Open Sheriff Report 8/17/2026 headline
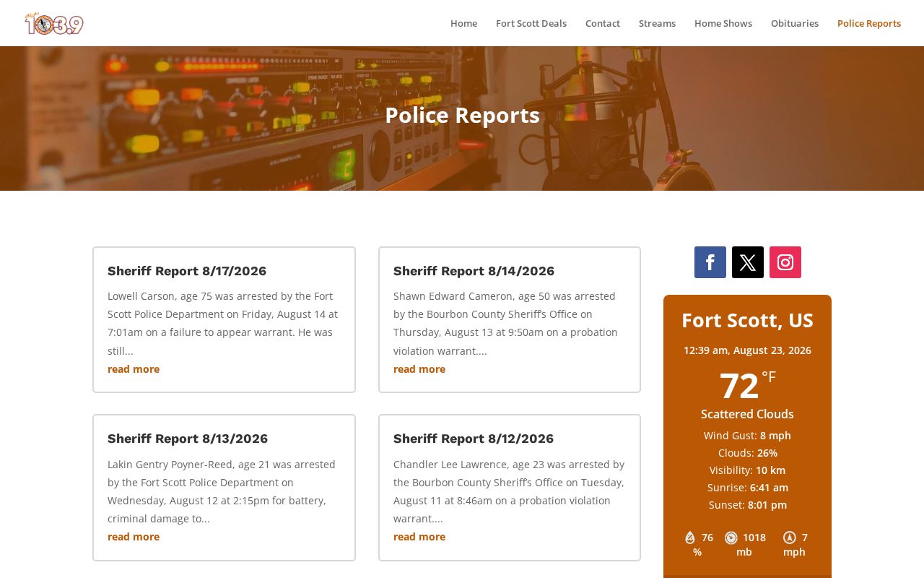The height and width of the screenshot is (578, 924). [187, 271]
